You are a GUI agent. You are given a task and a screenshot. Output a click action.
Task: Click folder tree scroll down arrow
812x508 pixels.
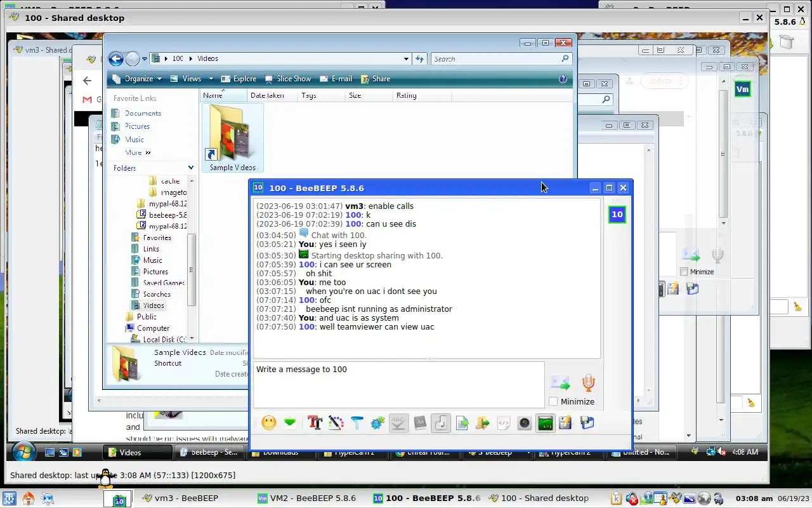point(192,339)
